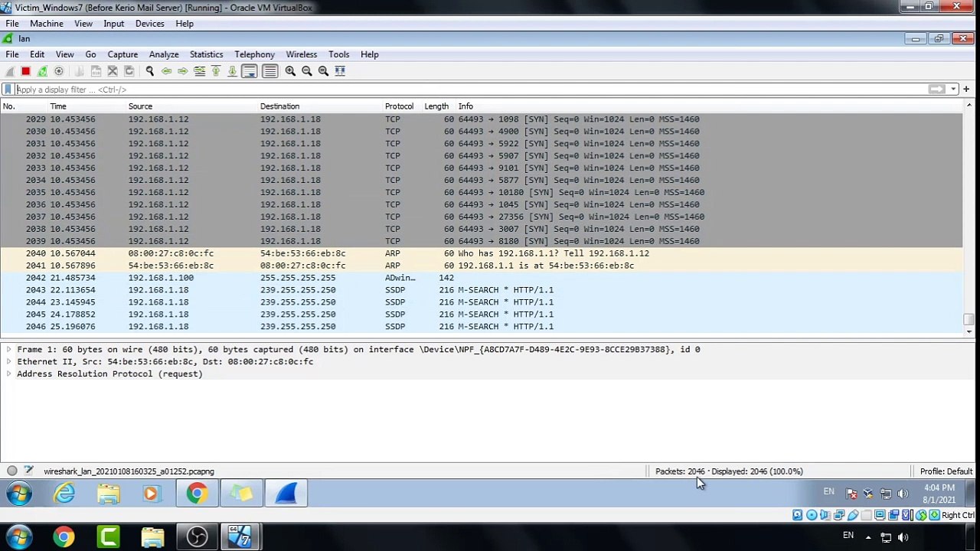Open VirtualBox Machine menu
The width and height of the screenshot is (980, 551).
click(46, 24)
